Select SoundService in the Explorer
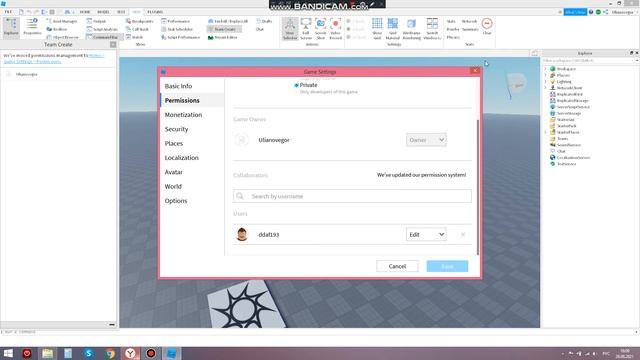The width and height of the screenshot is (640, 360). point(569,145)
